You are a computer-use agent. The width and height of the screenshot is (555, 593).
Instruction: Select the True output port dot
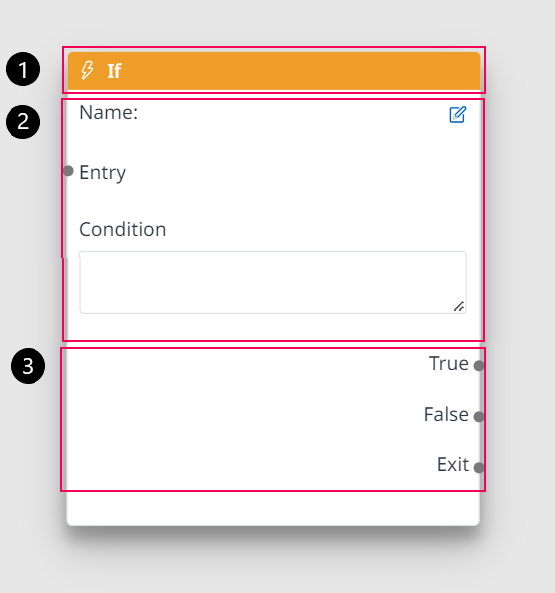(x=479, y=366)
